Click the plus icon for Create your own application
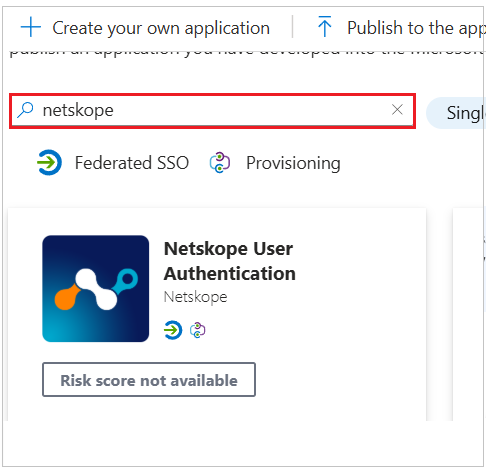Image resolution: width=486 pixels, height=467 pixels. [31, 27]
